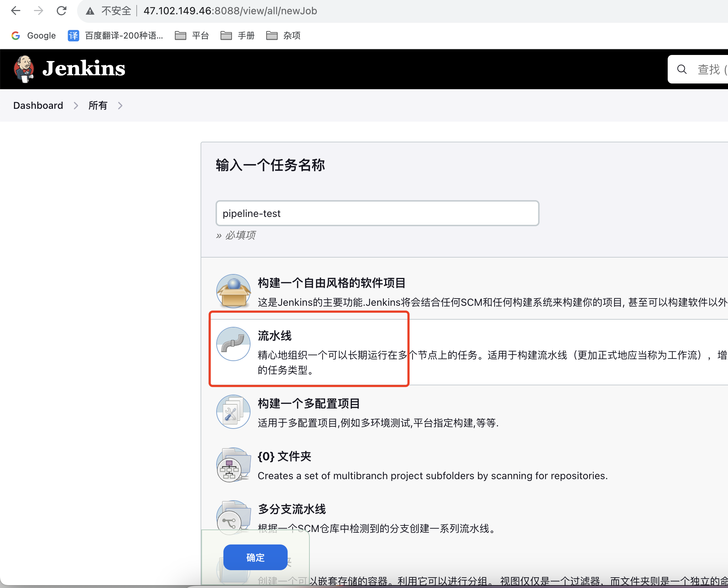Click the 必填项 hint text
This screenshot has width=728, height=588.
(236, 235)
